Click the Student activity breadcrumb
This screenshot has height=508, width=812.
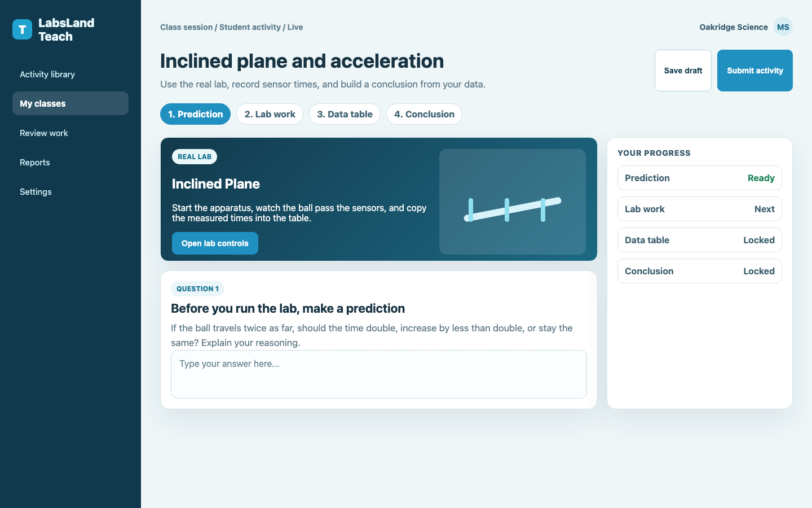tap(250, 27)
